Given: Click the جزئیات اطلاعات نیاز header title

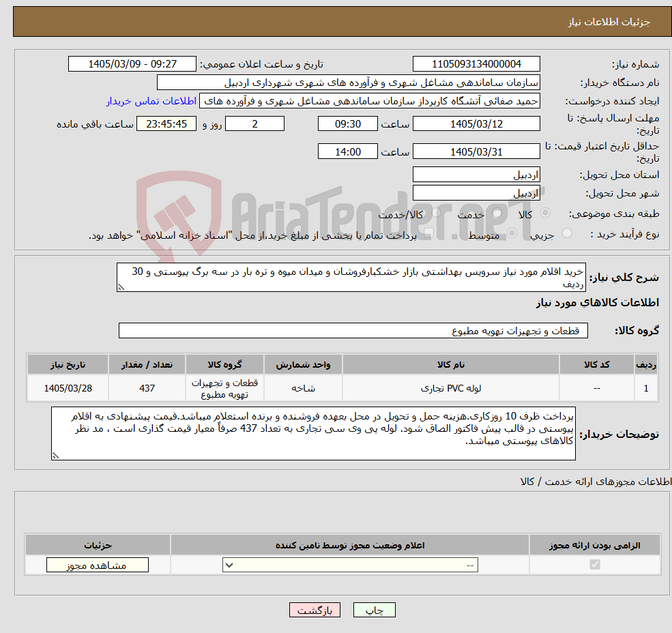Looking at the screenshot, I should (609, 22).
